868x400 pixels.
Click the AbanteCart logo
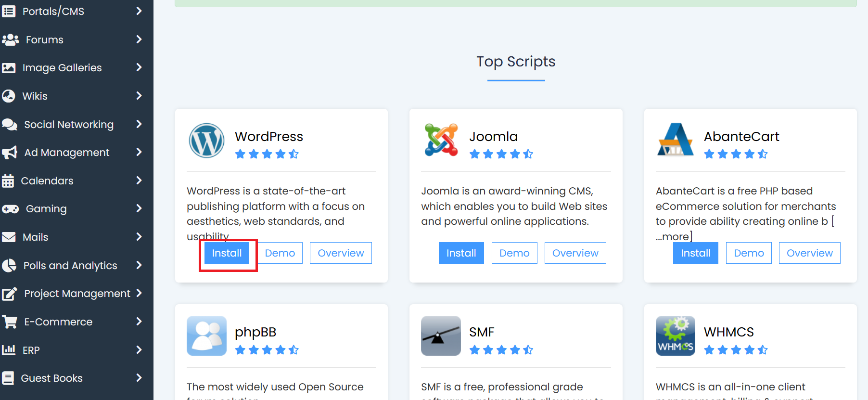tap(676, 140)
